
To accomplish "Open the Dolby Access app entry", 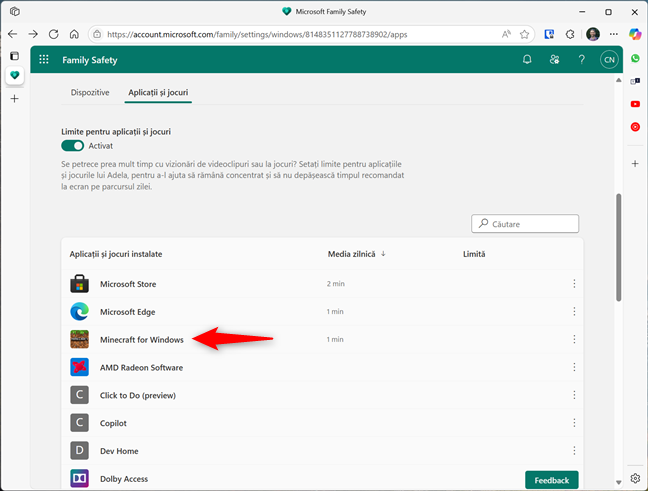I will 124,479.
